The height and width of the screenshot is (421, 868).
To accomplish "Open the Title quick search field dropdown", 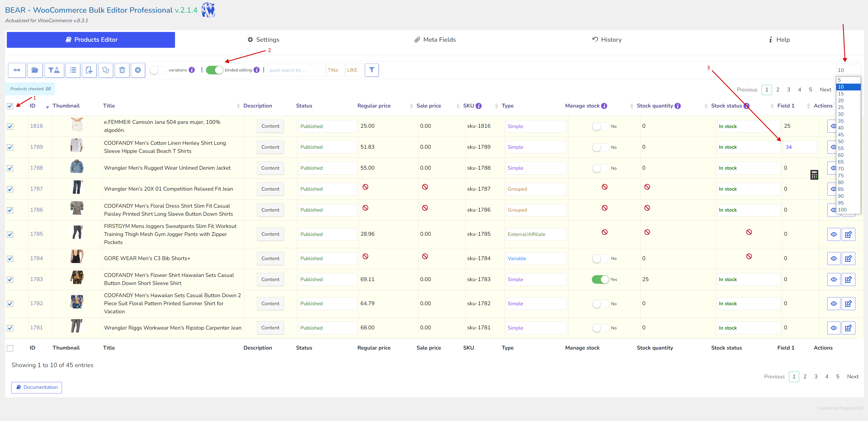I will (335, 70).
